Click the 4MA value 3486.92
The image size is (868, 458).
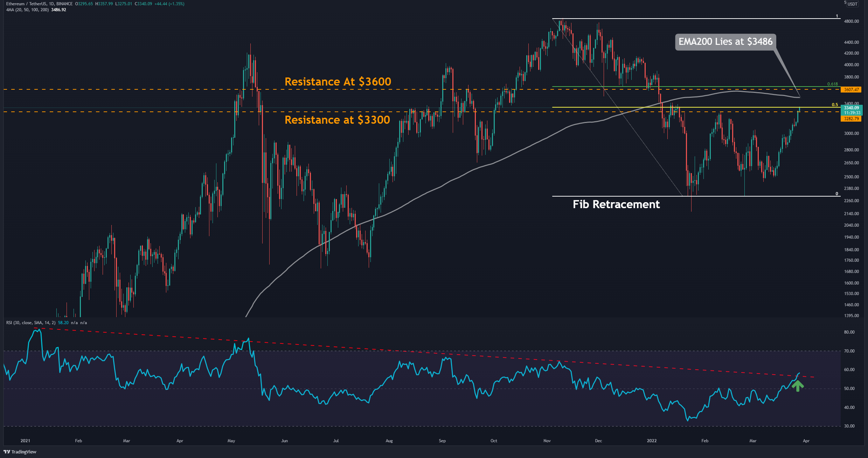point(58,10)
